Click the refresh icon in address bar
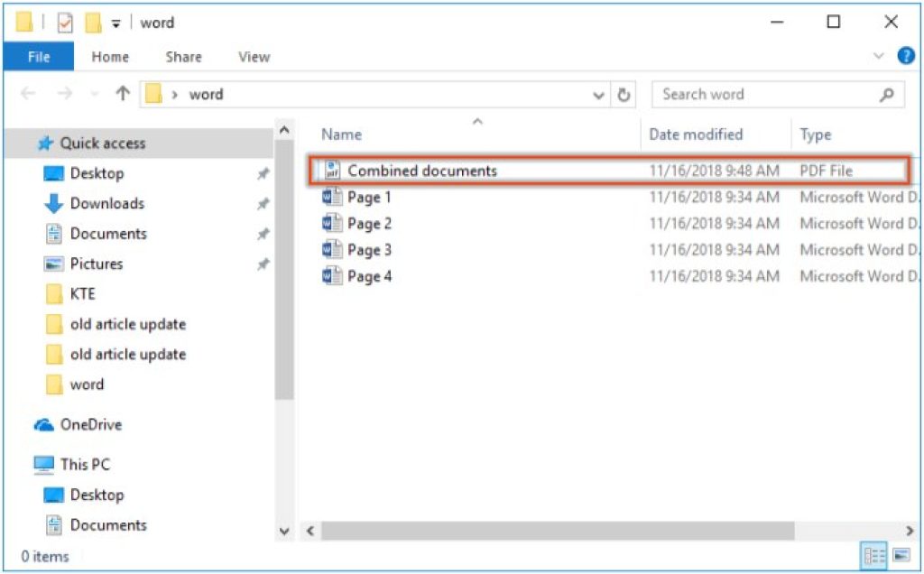This screenshot has height=574, width=924. tap(624, 94)
